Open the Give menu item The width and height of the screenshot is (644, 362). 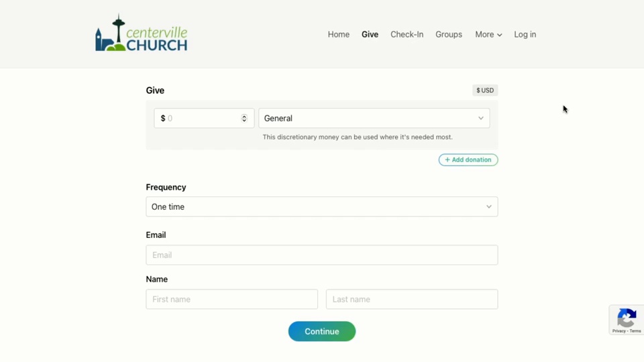coord(370,34)
